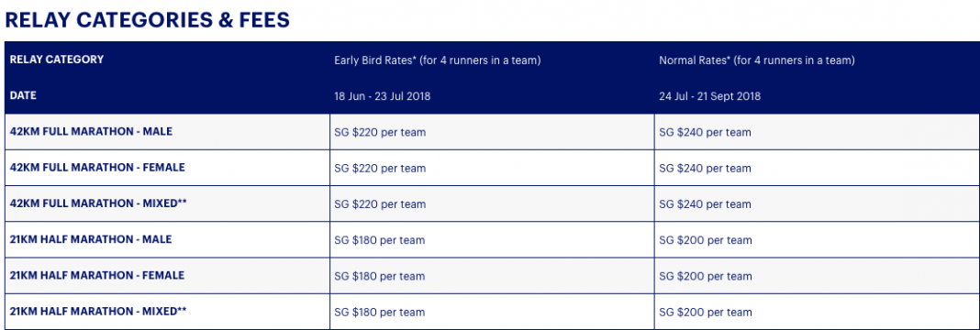Click normal rate SG $200 for 21KM Female
Viewport: 980px width, 330px height.
pos(705,276)
